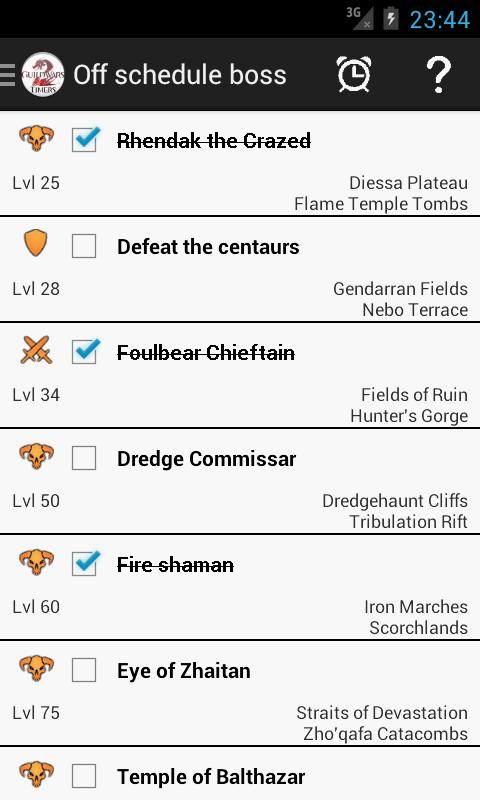Viewport: 480px width, 800px height.
Task: Open the alarm clock notifications icon
Action: (354, 74)
